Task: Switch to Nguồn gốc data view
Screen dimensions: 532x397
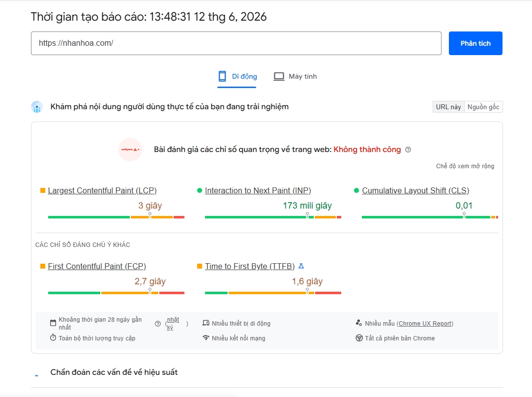Action: pyautogui.click(x=483, y=107)
